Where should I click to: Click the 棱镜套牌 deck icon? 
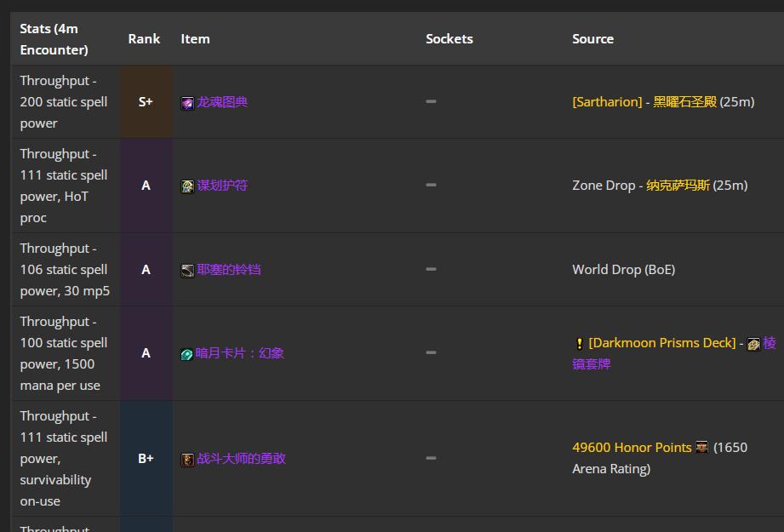753,344
